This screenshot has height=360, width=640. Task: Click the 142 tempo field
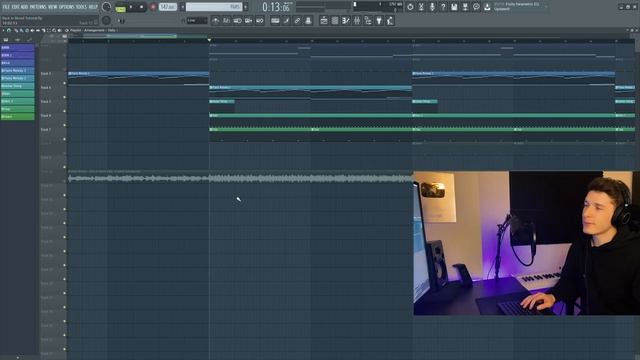(167, 7)
